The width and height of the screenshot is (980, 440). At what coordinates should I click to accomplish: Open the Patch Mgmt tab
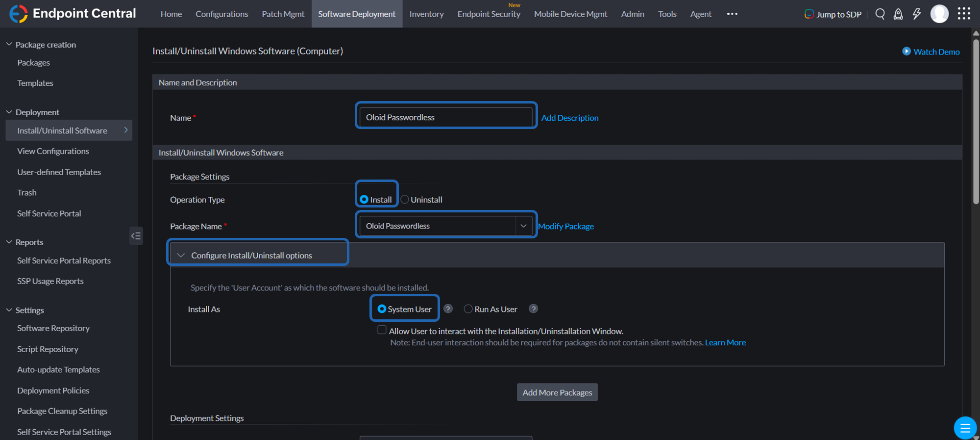point(283,14)
